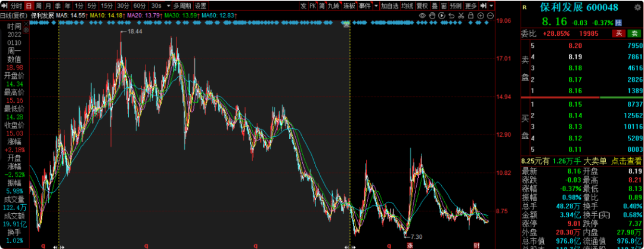This screenshot has width=644, height=249.
Task: Click the MA60: 12.83 indicator label
Action: (219, 16)
